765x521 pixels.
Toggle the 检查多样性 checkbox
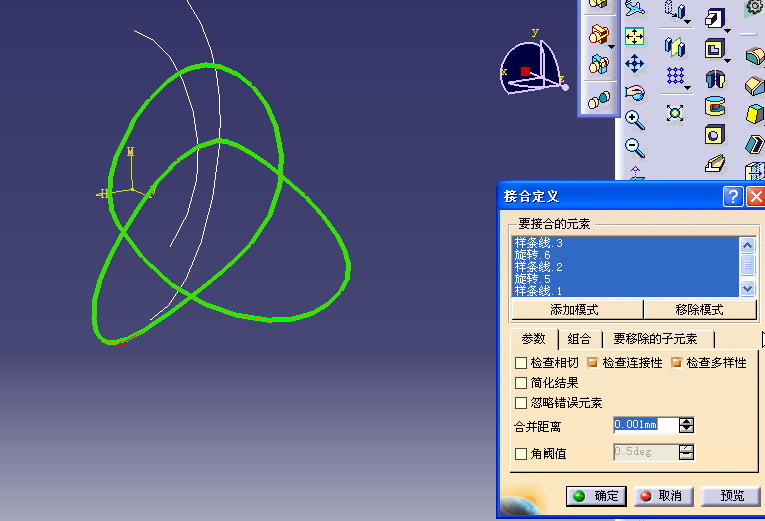click(x=676, y=362)
